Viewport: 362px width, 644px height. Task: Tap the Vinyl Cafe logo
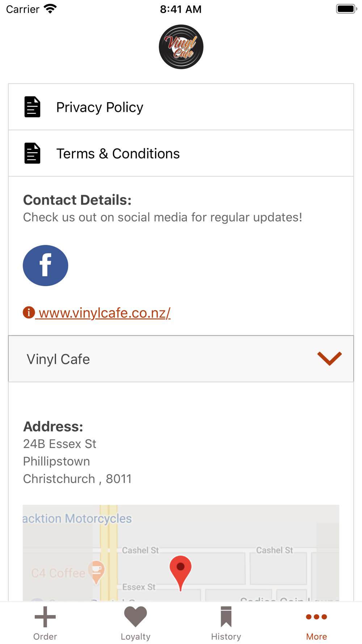[x=181, y=47]
